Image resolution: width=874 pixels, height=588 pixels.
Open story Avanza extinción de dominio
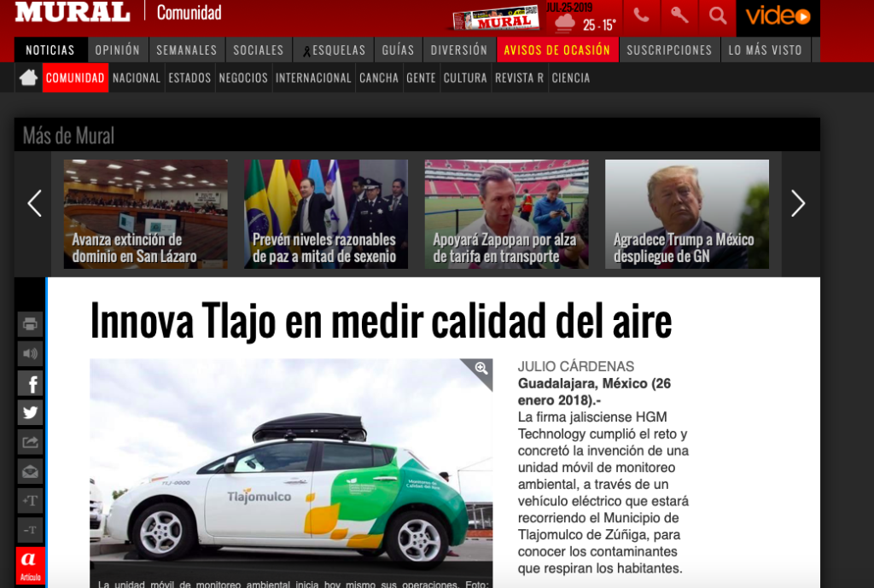coord(145,214)
